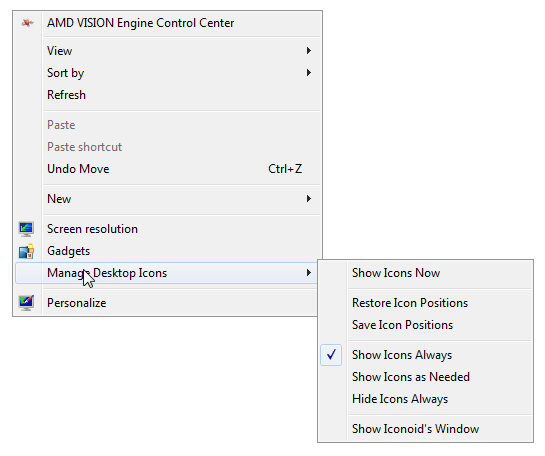The height and width of the screenshot is (456, 545).
Task: Open AMD VISION Engine Control Center
Action: pos(140,23)
